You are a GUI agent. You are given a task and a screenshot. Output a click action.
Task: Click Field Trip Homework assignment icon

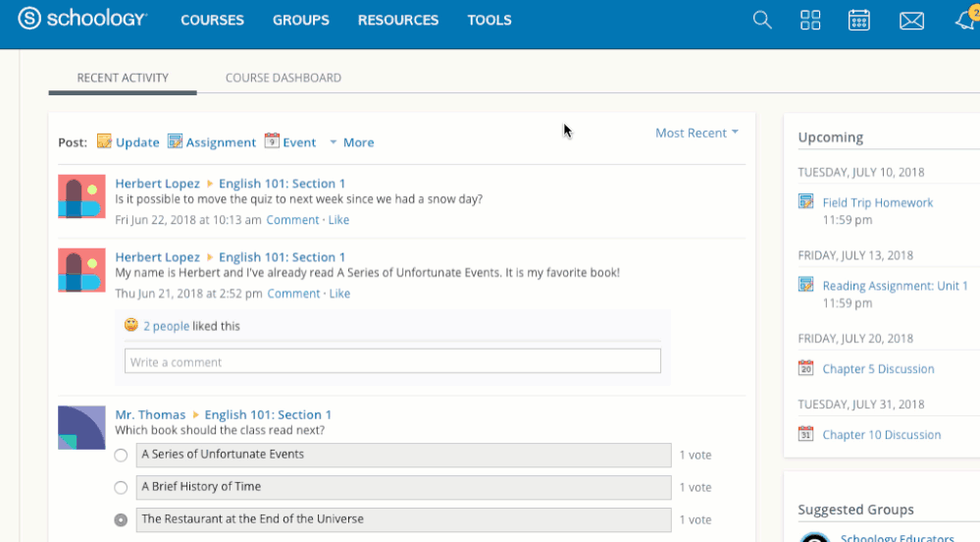click(805, 201)
